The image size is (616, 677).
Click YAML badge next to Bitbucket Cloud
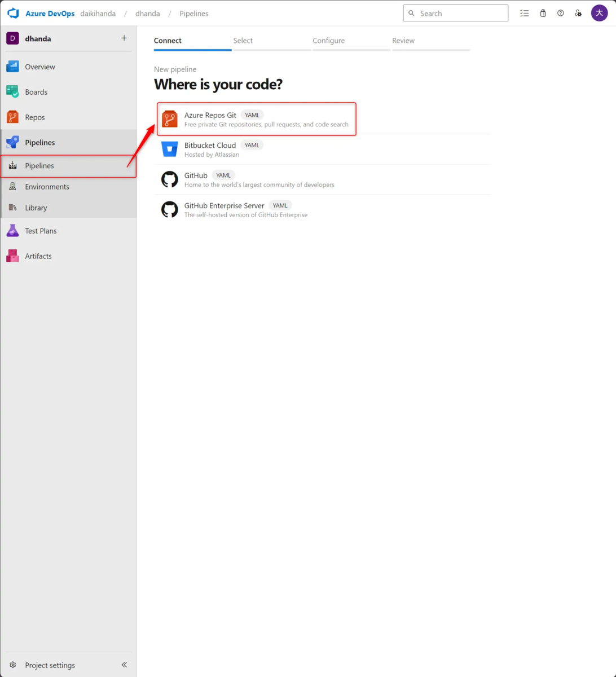(x=252, y=145)
